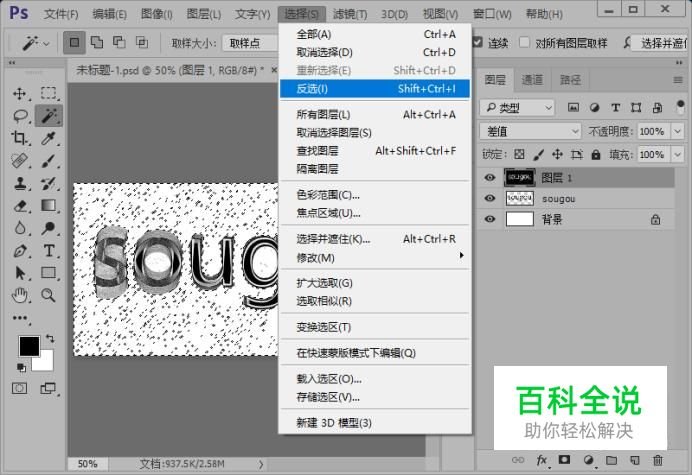Filter layers by type layer icon
This screenshot has height=475, width=692.
[x=615, y=107]
